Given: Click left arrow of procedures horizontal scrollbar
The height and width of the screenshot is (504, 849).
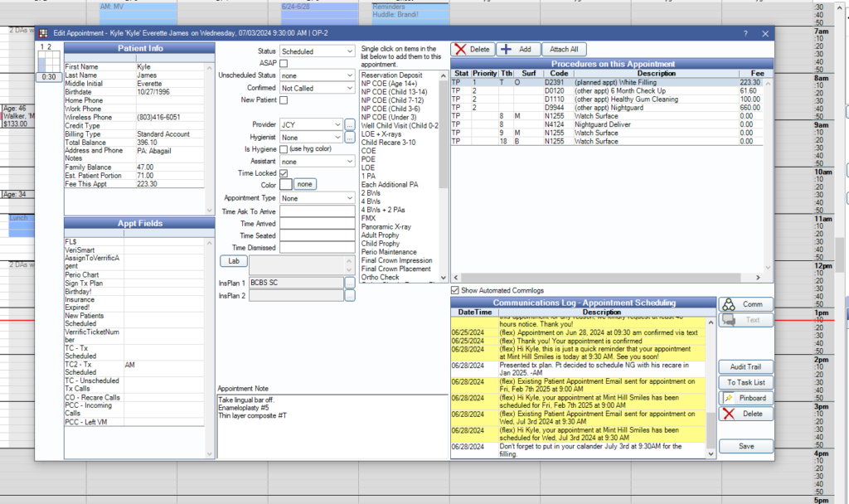Looking at the screenshot, I should tap(455, 277).
